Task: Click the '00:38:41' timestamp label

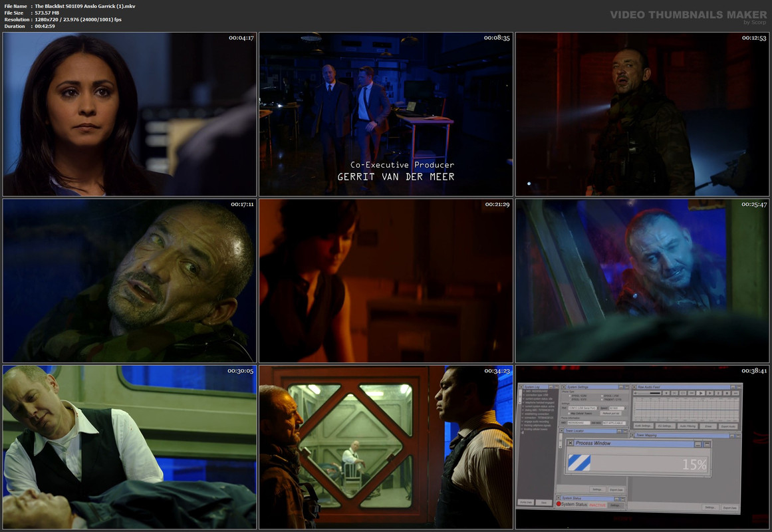Action: (754, 371)
